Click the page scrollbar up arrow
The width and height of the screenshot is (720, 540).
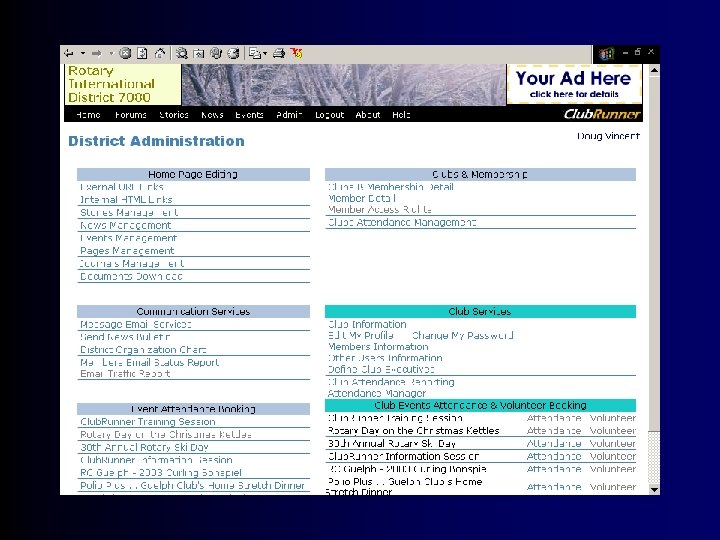click(654, 70)
